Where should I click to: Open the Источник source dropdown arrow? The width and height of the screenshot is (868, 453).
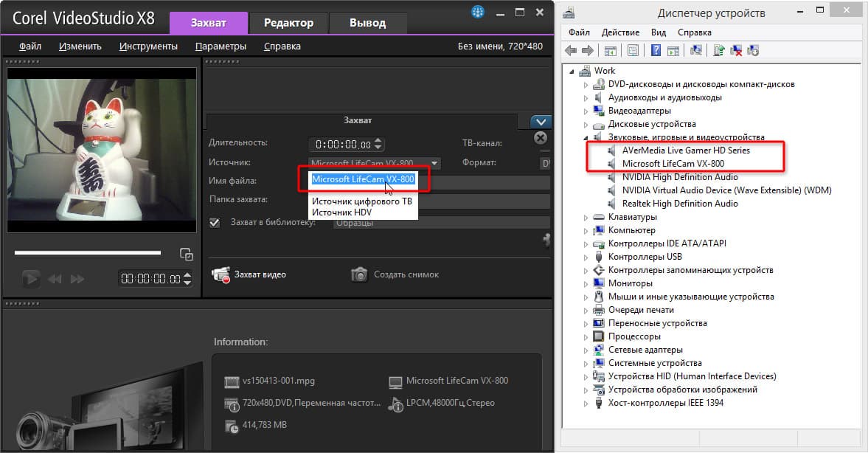click(x=434, y=163)
